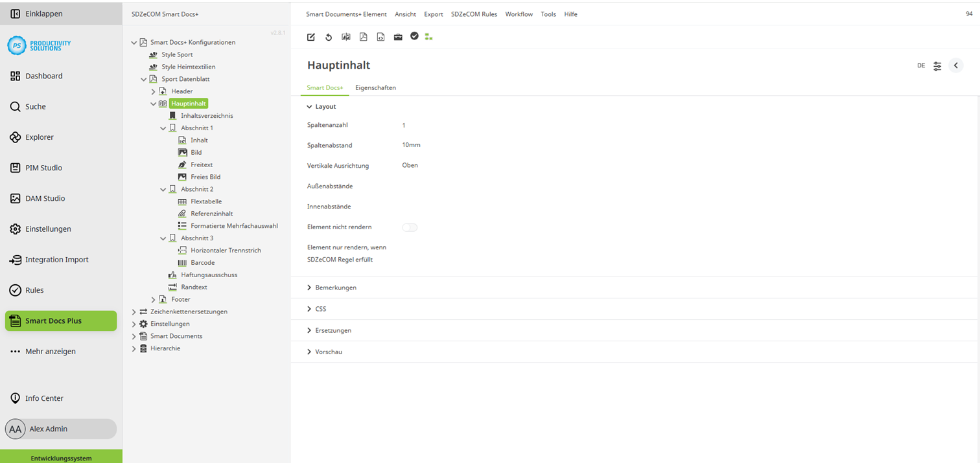
Task: Open the filter settings icon near DE label
Action: (937, 65)
